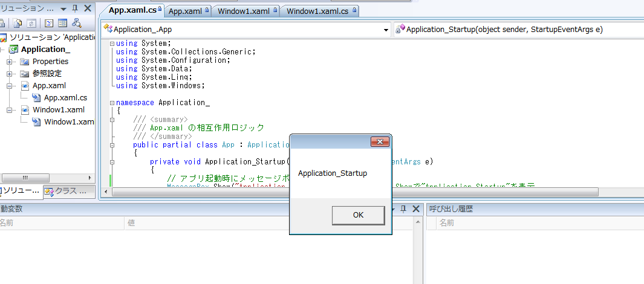Viewport: 644px width, 284px height.
Task: Click the Window1.xaml.cs code file icon
Action: (x=36, y=122)
